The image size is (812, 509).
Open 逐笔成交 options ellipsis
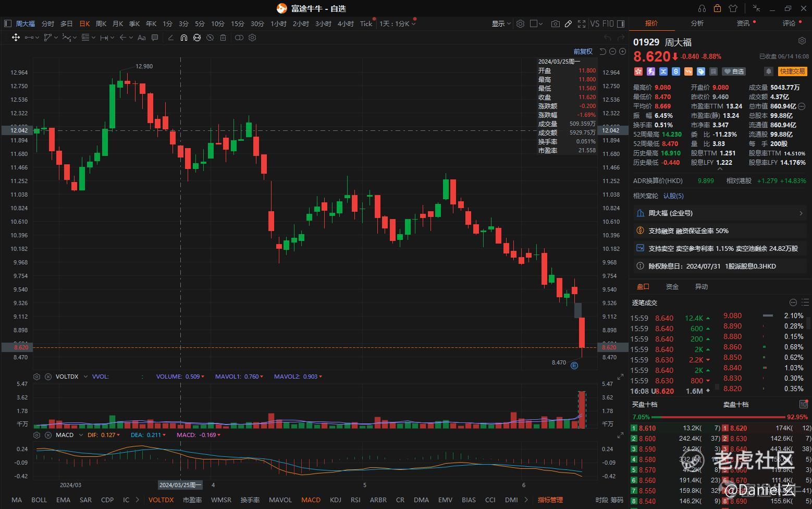click(793, 302)
